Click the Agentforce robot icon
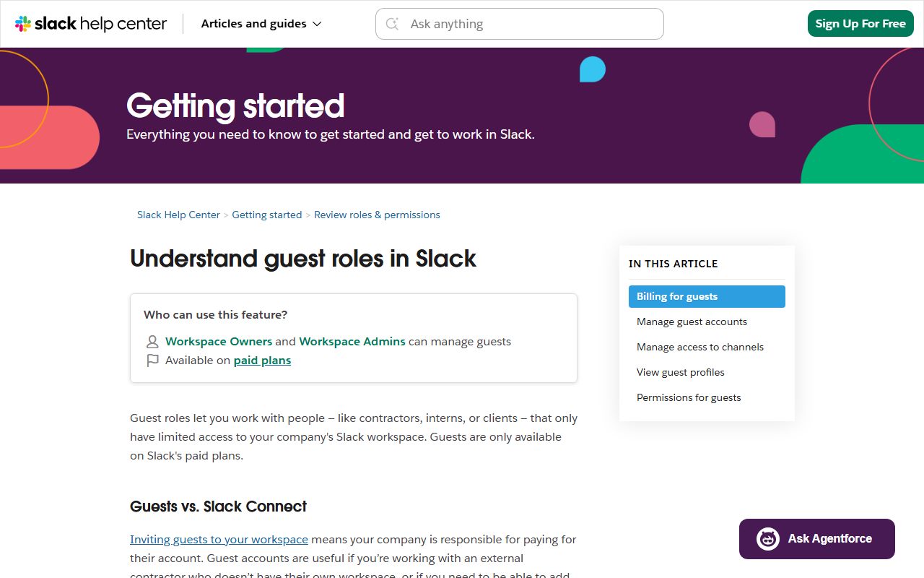The width and height of the screenshot is (924, 578). point(768,539)
